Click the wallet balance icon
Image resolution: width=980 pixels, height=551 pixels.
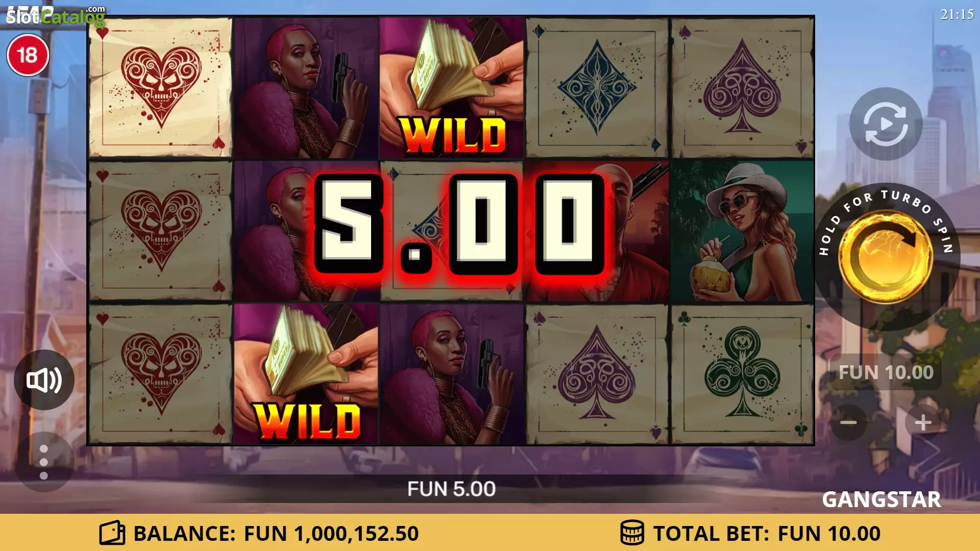click(x=112, y=533)
